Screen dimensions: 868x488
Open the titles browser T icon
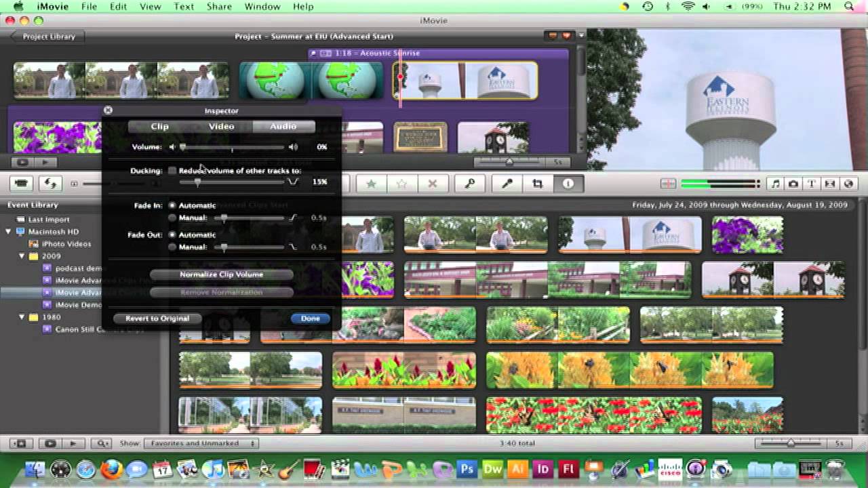pyautogui.click(x=812, y=184)
